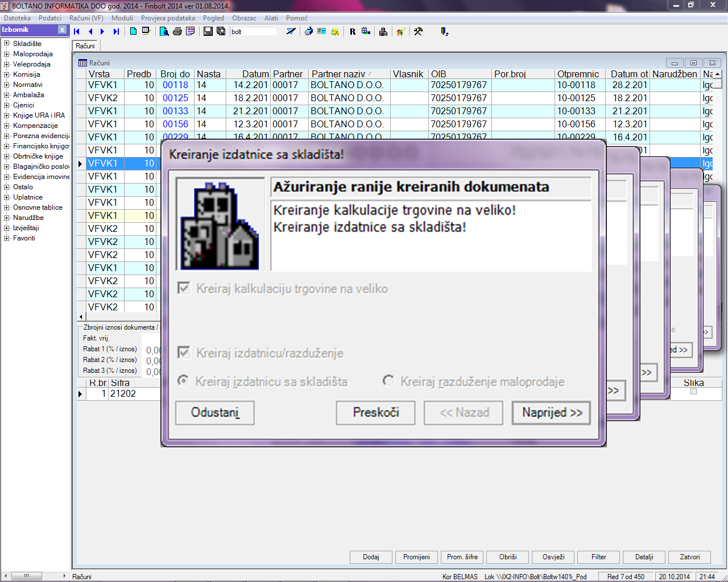Open print preview magnifier icon
This screenshot has width=728, height=582.
(164, 31)
